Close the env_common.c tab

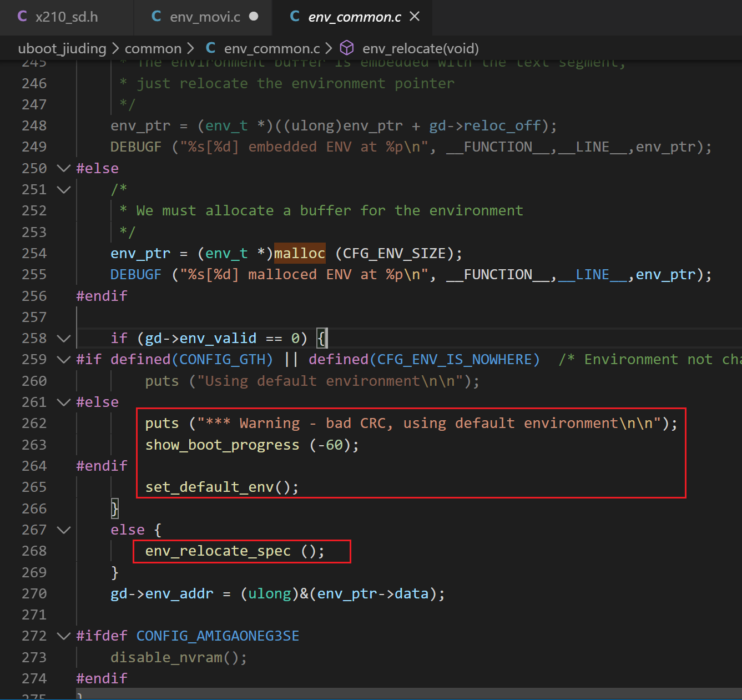[415, 17]
